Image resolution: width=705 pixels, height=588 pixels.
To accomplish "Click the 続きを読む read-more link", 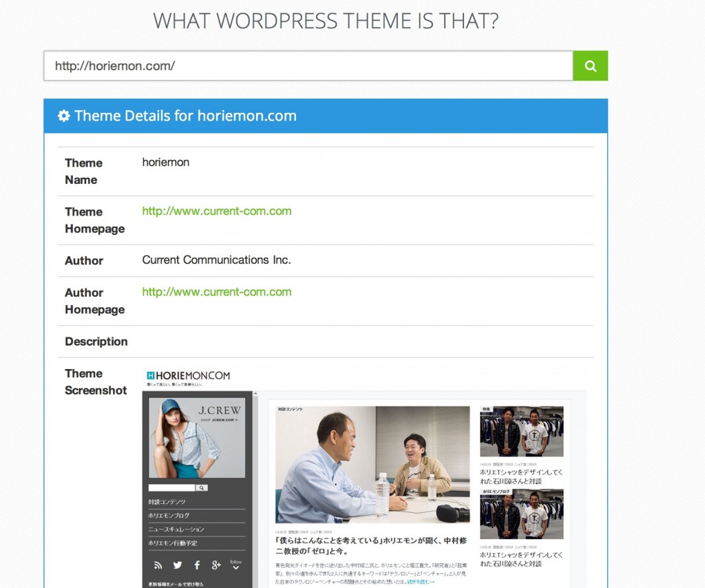I will click(x=421, y=582).
